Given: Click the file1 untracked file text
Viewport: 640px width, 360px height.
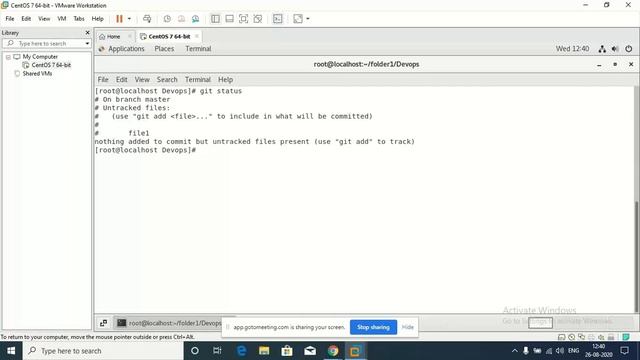Looking at the screenshot, I should click(x=139, y=133).
